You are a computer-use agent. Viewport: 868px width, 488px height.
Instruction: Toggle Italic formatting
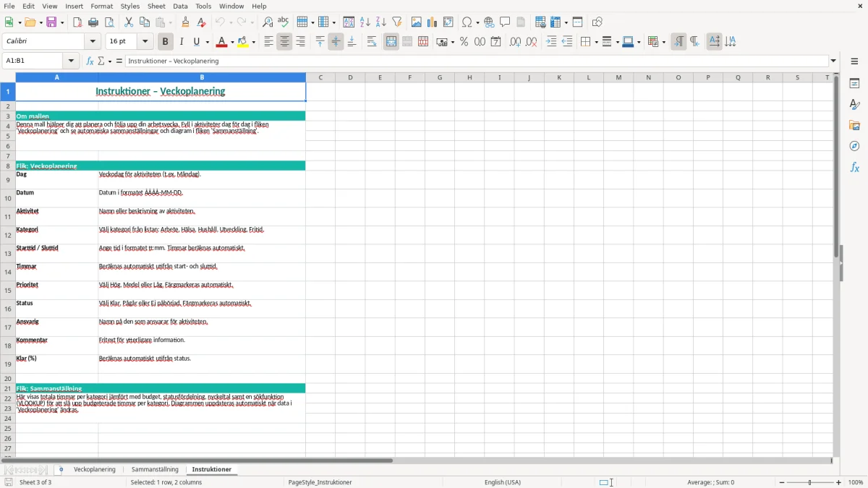pyautogui.click(x=182, y=42)
